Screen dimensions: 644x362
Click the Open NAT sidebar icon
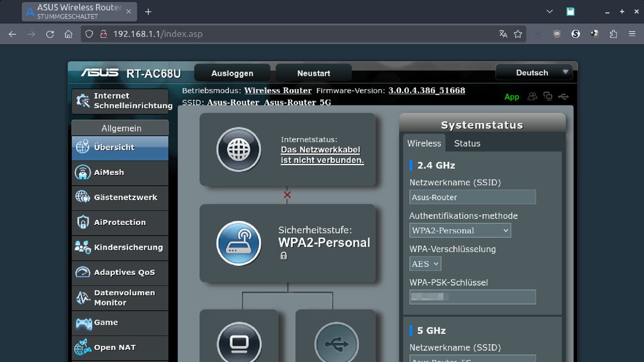(82, 348)
